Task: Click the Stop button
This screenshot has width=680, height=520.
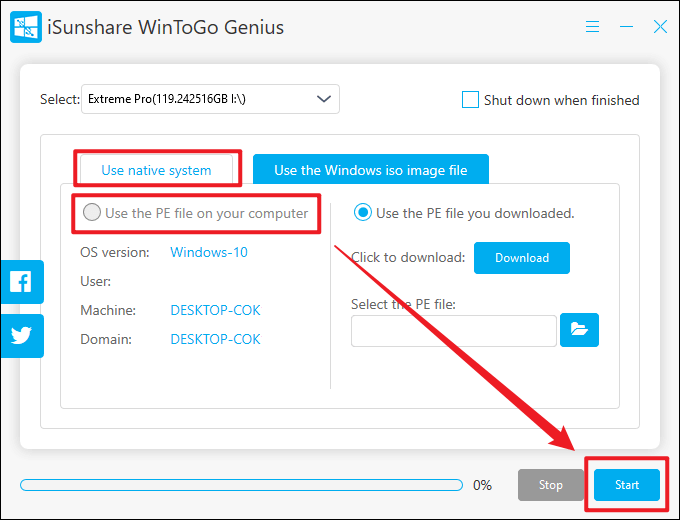Action: click(x=551, y=484)
